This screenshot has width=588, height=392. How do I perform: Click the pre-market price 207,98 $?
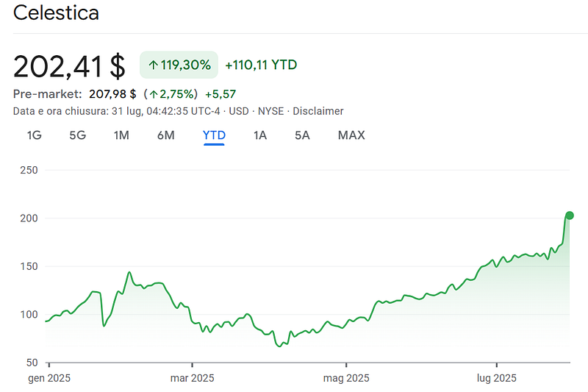pyautogui.click(x=112, y=94)
